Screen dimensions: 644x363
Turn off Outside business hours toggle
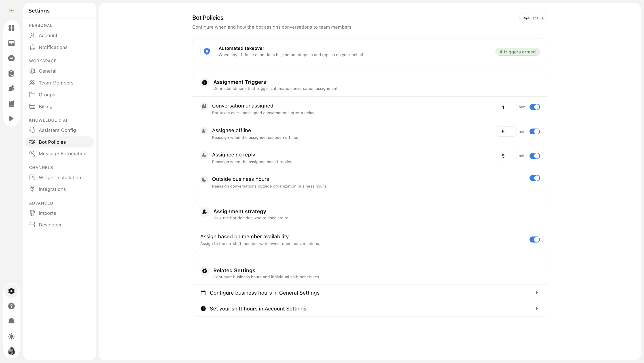[x=534, y=178]
